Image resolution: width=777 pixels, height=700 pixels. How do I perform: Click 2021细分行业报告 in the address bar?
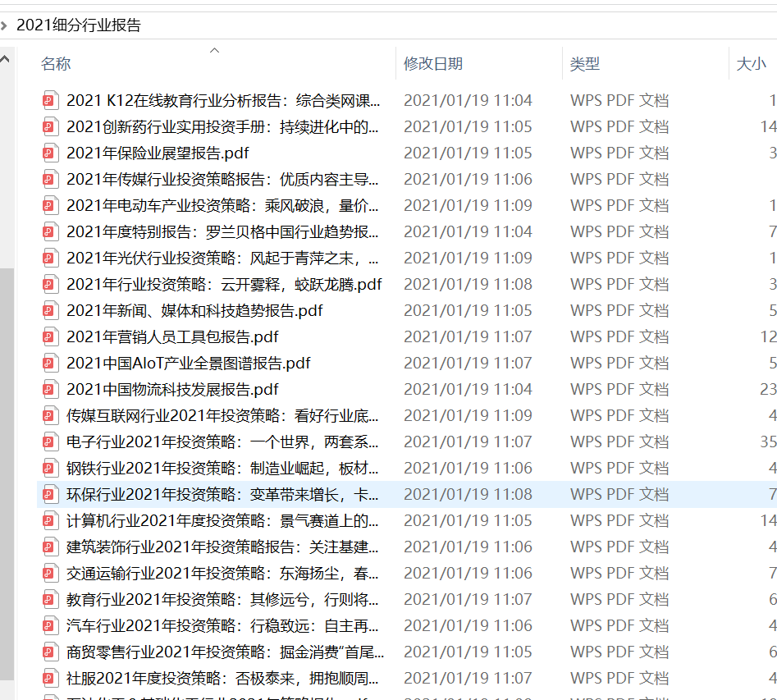pos(79,25)
